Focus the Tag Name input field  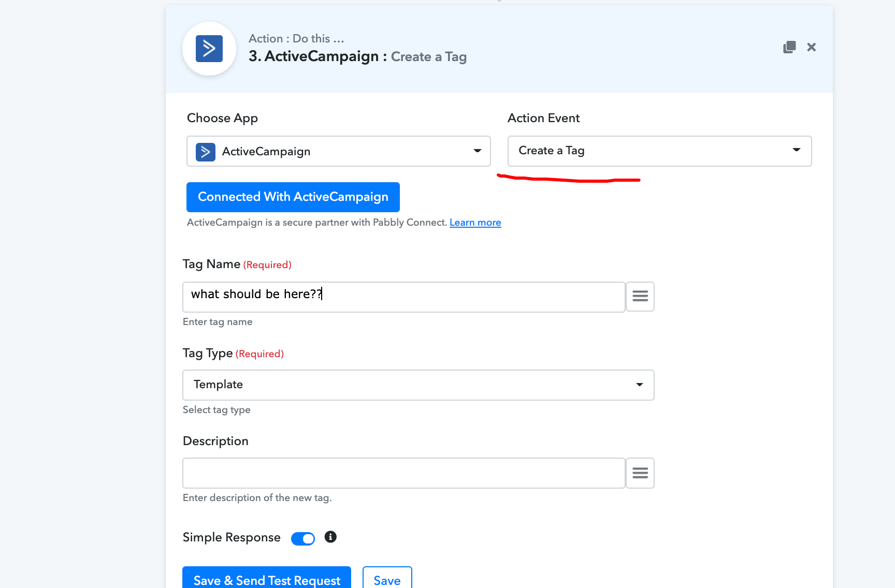coord(404,297)
